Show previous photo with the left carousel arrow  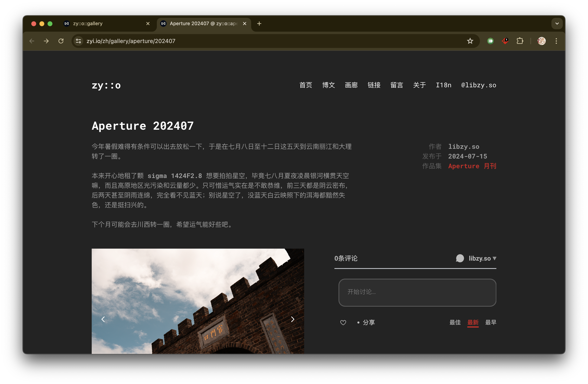103,319
